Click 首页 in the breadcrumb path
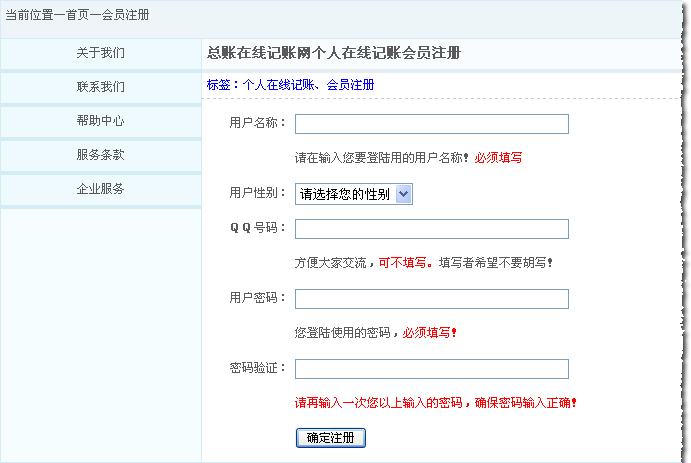Viewport: 691px width, 463px height. [x=78, y=15]
